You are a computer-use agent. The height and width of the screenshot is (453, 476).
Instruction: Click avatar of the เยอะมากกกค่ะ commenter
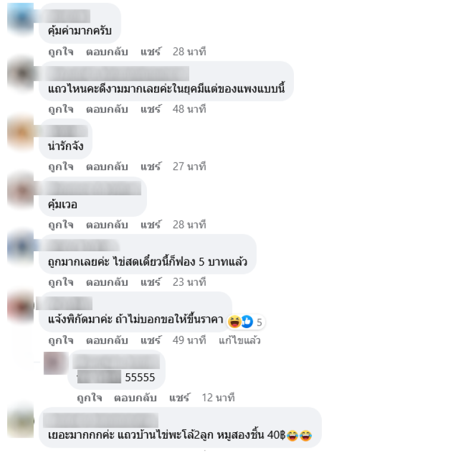tap(21, 422)
